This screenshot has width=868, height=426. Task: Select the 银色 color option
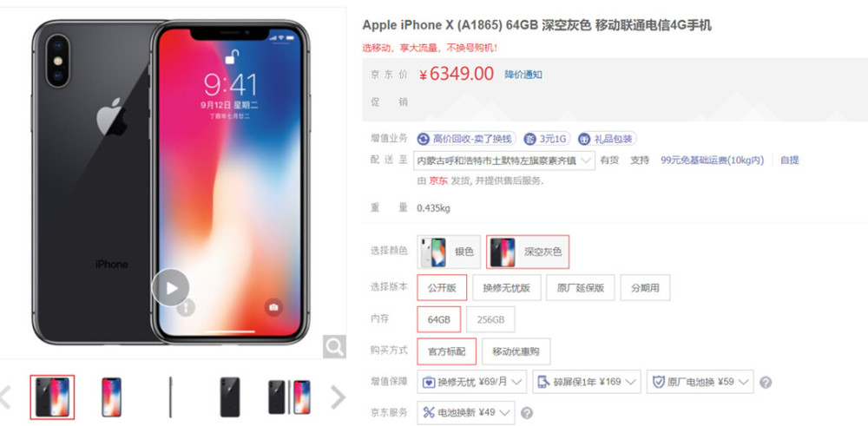click(449, 252)
